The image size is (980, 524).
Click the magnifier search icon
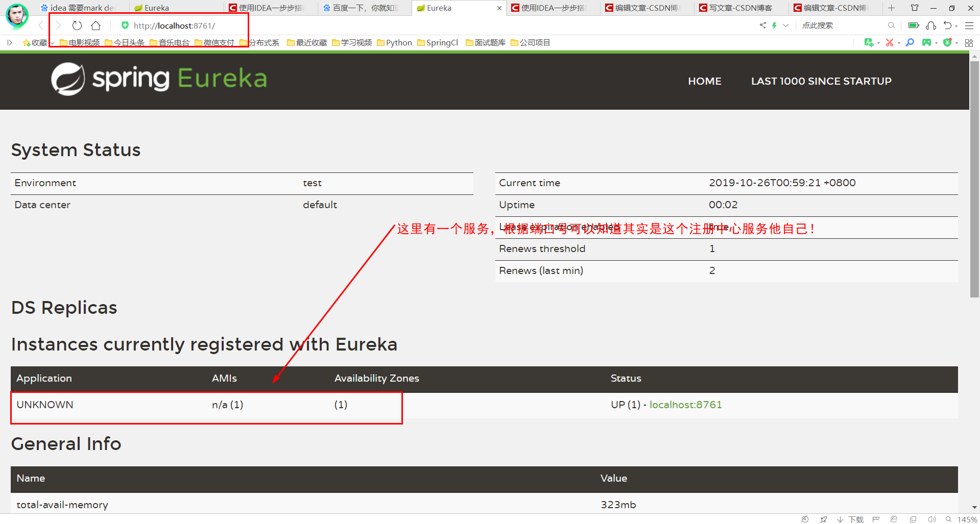891,26
